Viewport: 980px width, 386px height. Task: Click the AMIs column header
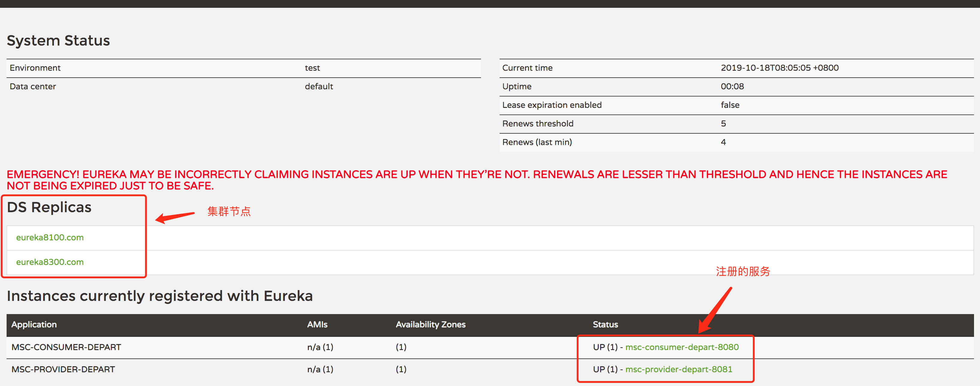[x=317, y=325]
